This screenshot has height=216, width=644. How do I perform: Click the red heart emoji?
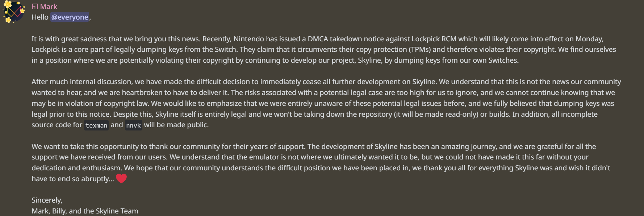tap(121, 178)
